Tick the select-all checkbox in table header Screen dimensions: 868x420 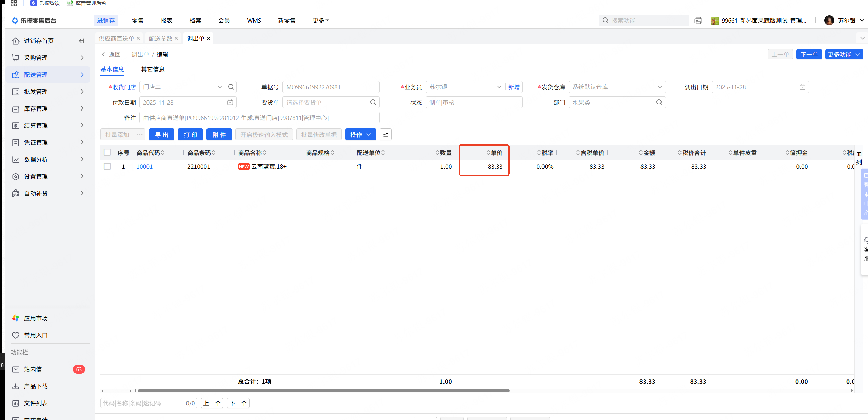point(107,153)
